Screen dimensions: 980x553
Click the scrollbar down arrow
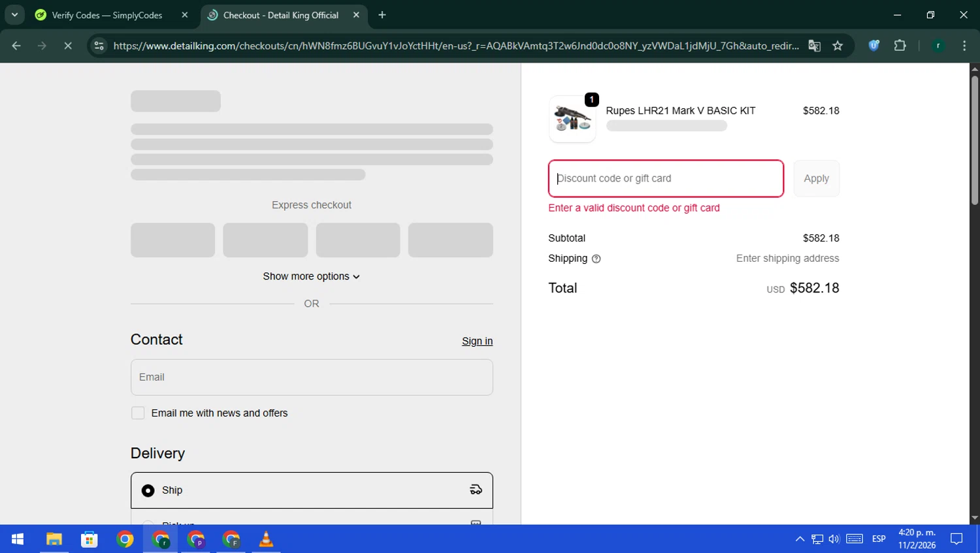pos(975,518)
